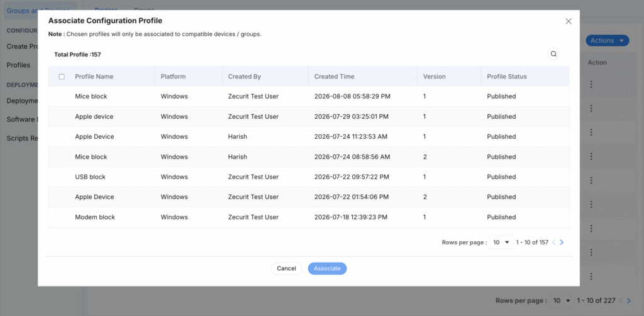644x316 pixels.
Task: Open the profile search magnifier icon
Action: tap(553, 54)
